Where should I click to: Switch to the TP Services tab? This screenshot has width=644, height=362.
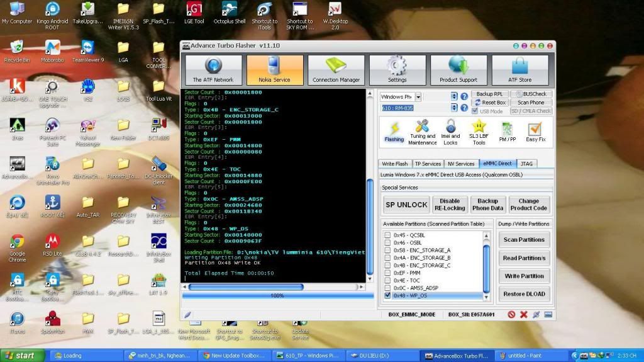[x=428, y=164]
